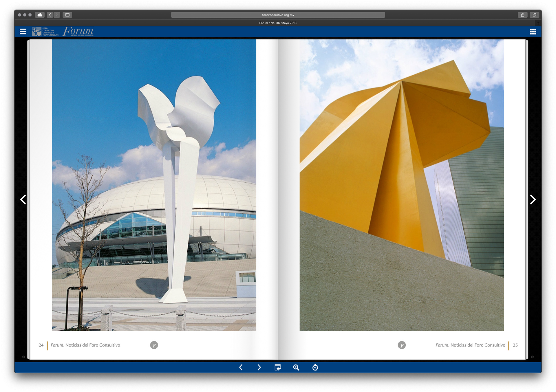Viewport: 556px width, 392px height.
Task: Flip to previous spread with left arrow
Action: point(23,199)
